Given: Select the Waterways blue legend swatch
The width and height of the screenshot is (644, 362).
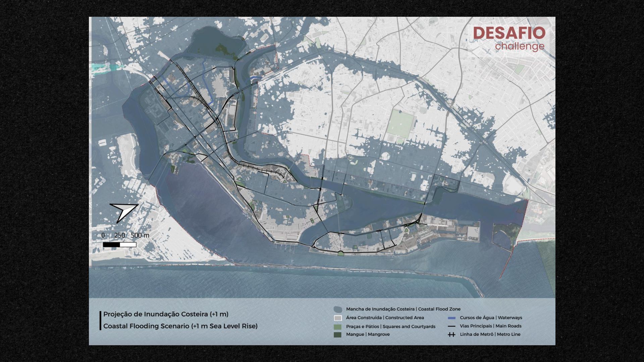Looking at the screenshot, I should click(x=451, y=318).
